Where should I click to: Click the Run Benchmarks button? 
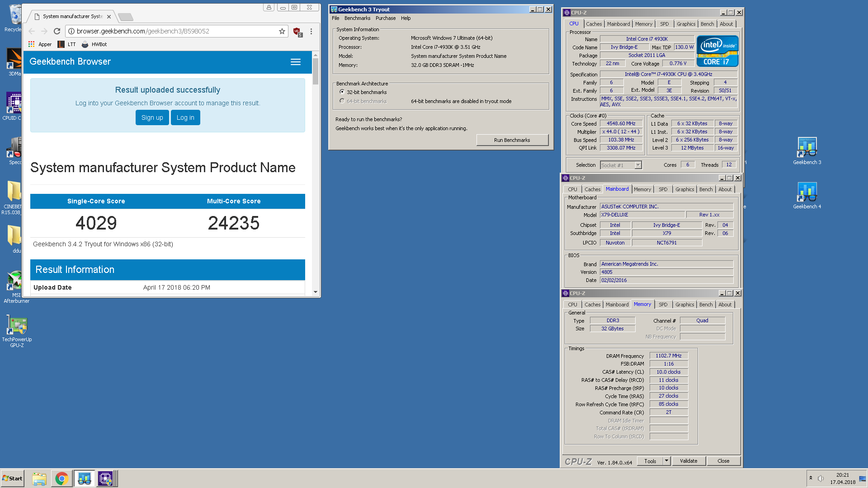click(512, 140)
